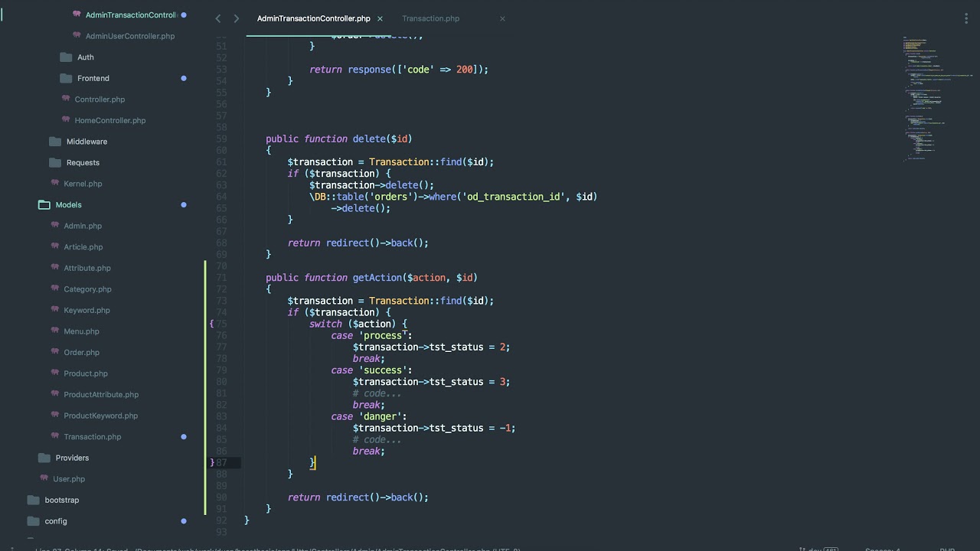Click the 'break;' statement on line 86
The image size is (980, 551).
[x=369, y=452]
